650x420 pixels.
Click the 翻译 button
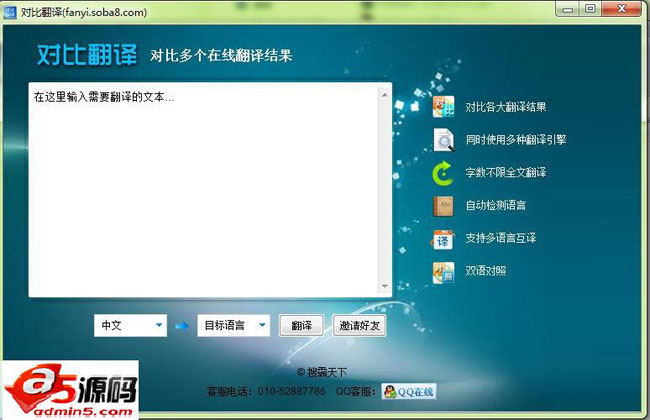[x=301, y=325]
